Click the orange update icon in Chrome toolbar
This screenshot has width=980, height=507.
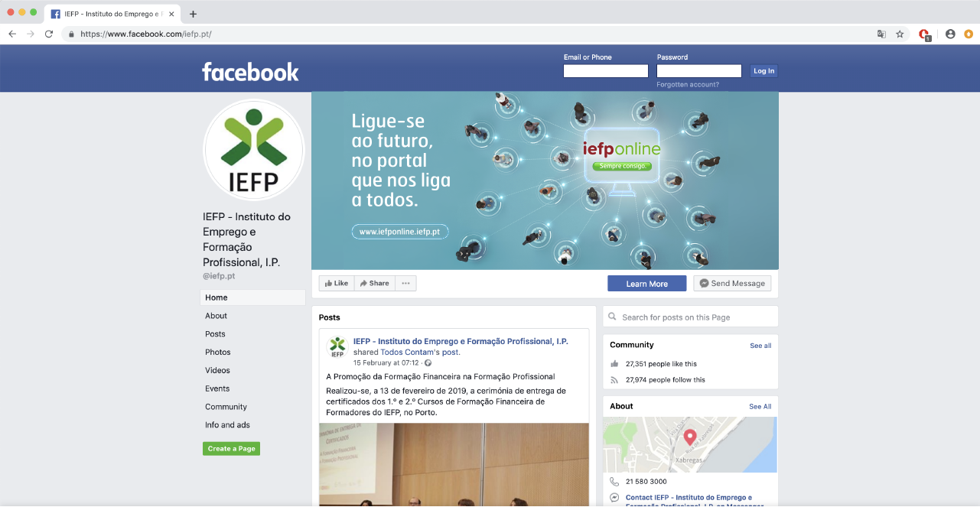[x=969, y=34]
